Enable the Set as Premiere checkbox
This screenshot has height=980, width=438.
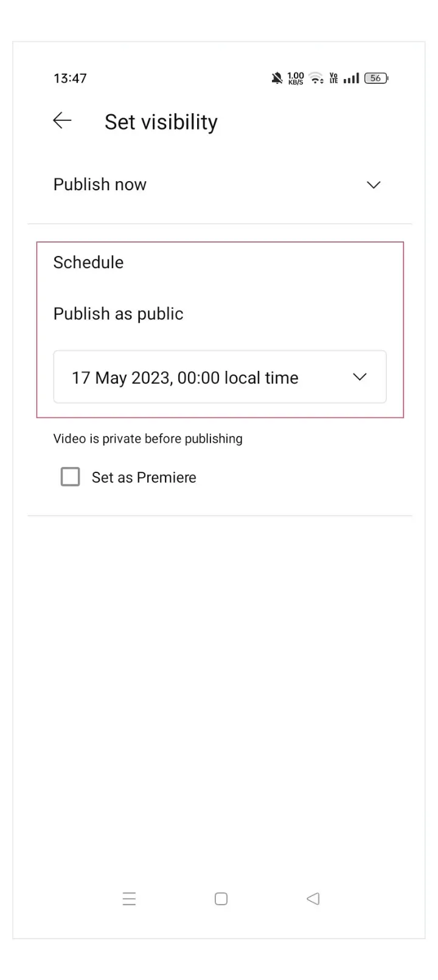pyautogui.click(x=71, y=477)
